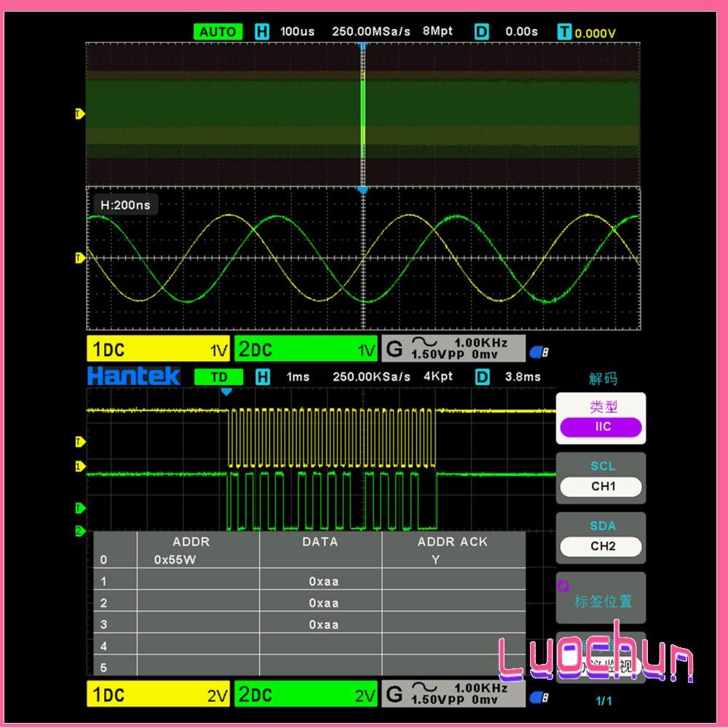Click the zoom window marker in the overview waveform
The height and width of the screenshot is (728, 728).
click(x=363, y=115)
